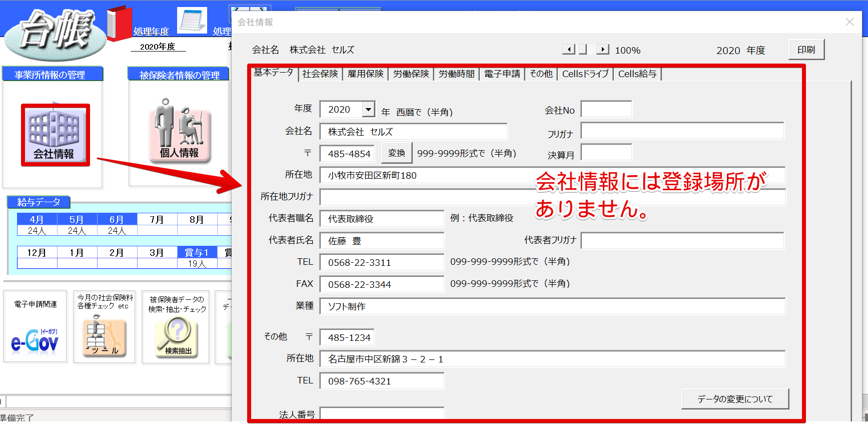The image size is (868, 425).
Task: Click the 法人番号 input field
Action: coord(382,414)
